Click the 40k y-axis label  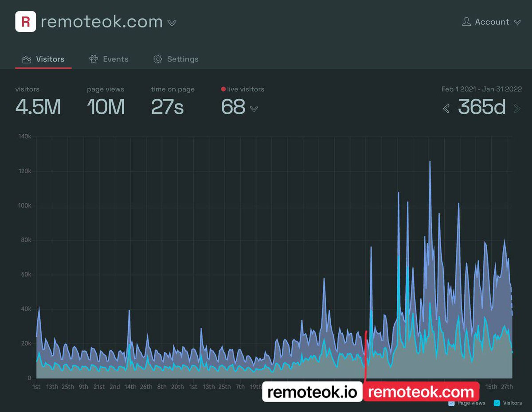pyautogui.click(x=25, y=309)
